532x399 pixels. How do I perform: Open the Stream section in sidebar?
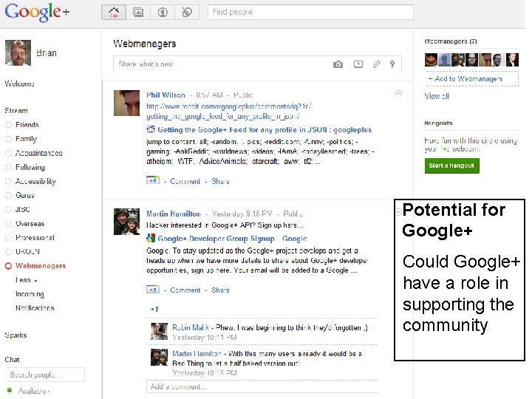coord(16,111)
